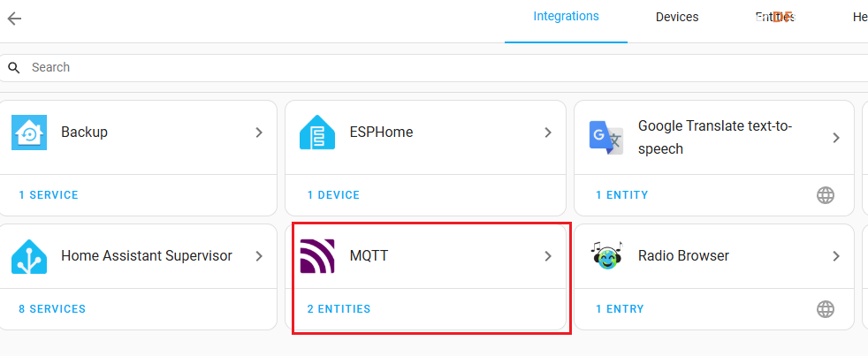Select the Radio Browser card title

coord(683,256)
